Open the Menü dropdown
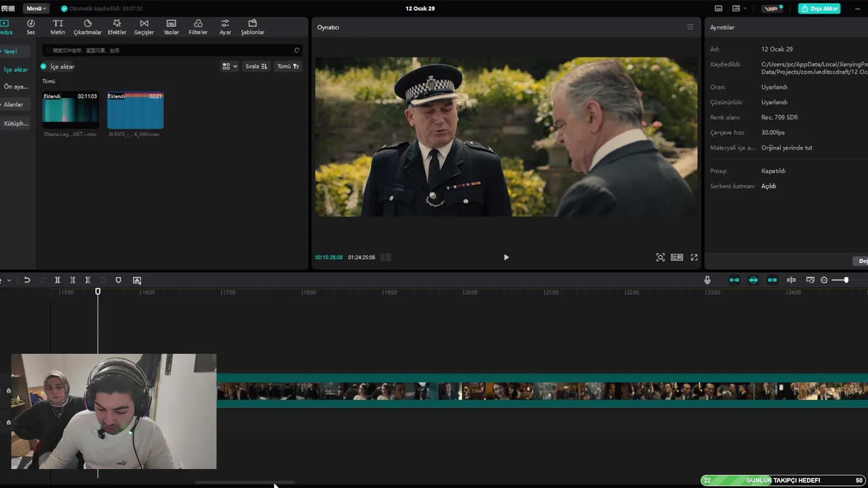 click(37, 8)
